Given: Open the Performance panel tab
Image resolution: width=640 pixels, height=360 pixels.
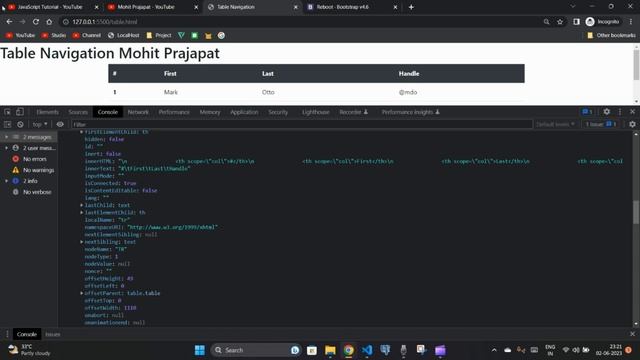Looking at the screenshot, I should pyautogui.click(x=174, y=112).
